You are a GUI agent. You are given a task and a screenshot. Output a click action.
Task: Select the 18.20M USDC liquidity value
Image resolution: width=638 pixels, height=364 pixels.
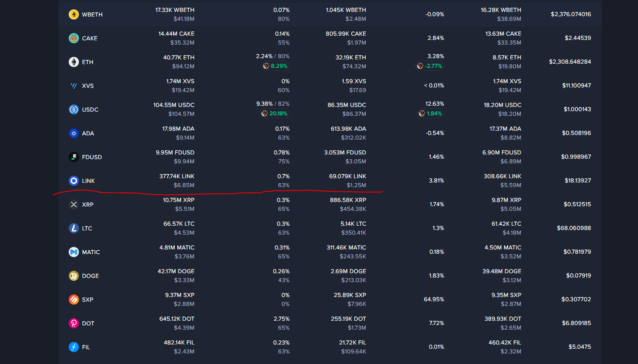(502, 105)
